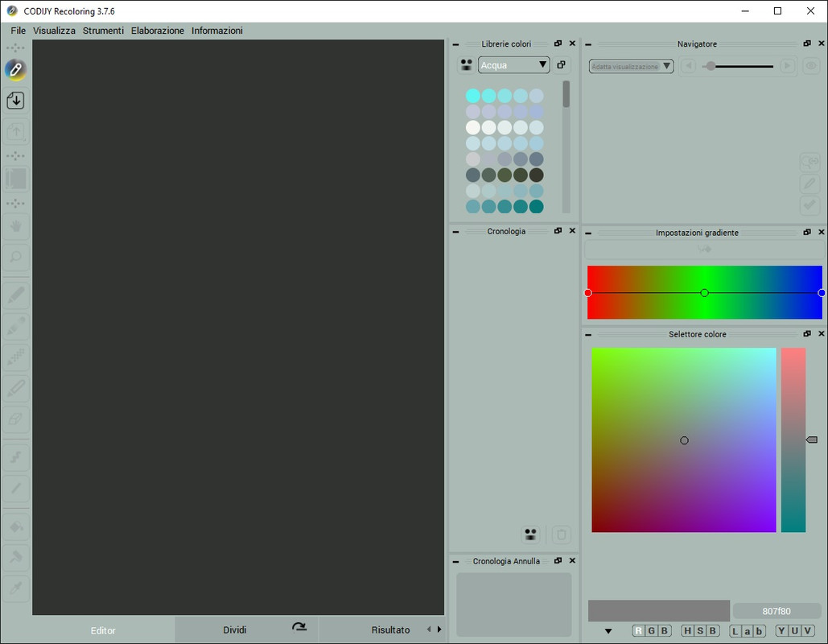This screenshot has height=644, width=828.
Task: Toggle the L channel of Lab
Action: pyautogui.click(x=735, y=631)
